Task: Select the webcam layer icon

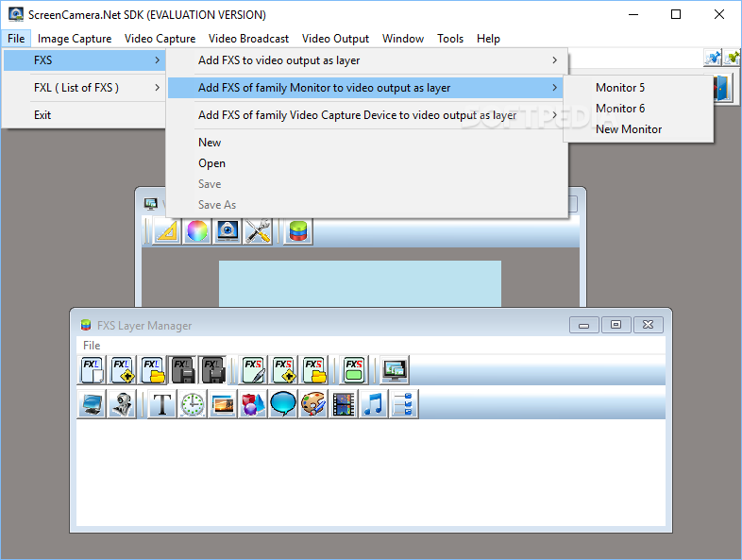Action: [122, 404]
